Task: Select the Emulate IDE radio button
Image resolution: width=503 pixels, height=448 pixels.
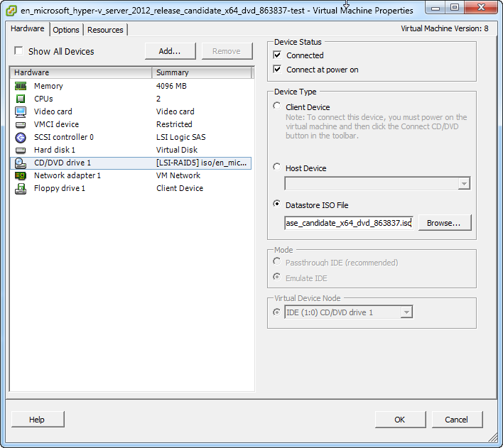Action: (277, 276)
